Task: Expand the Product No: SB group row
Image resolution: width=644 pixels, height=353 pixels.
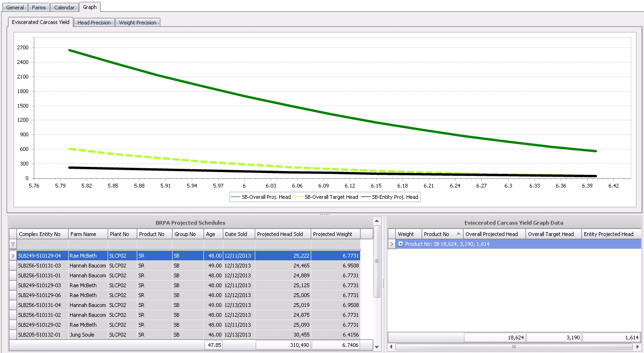Action: coord(401,244)
